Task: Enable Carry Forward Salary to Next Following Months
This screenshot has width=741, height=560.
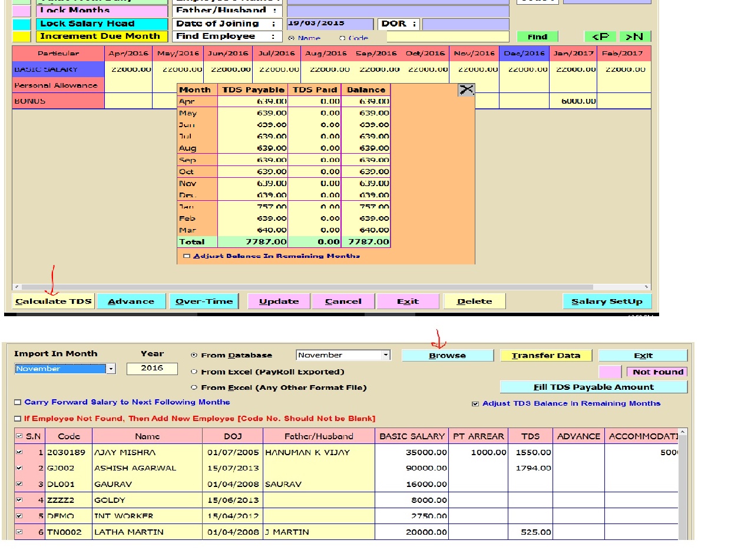Action: click(x=18, y=402)
